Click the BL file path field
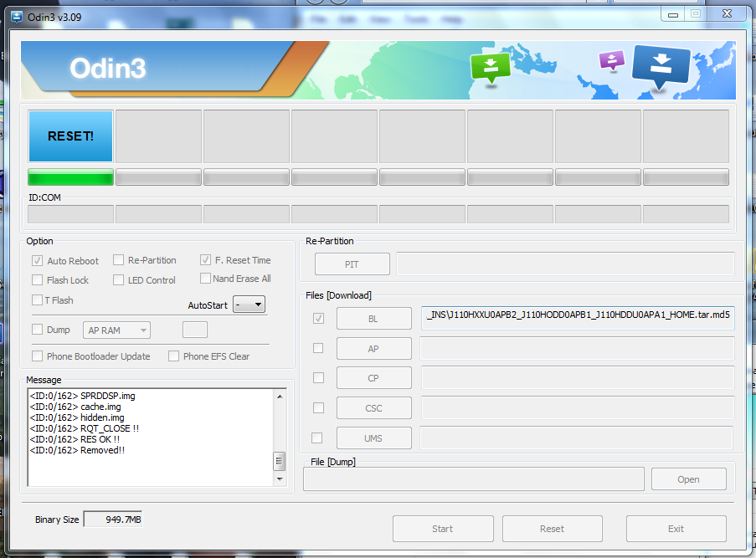 578,318
